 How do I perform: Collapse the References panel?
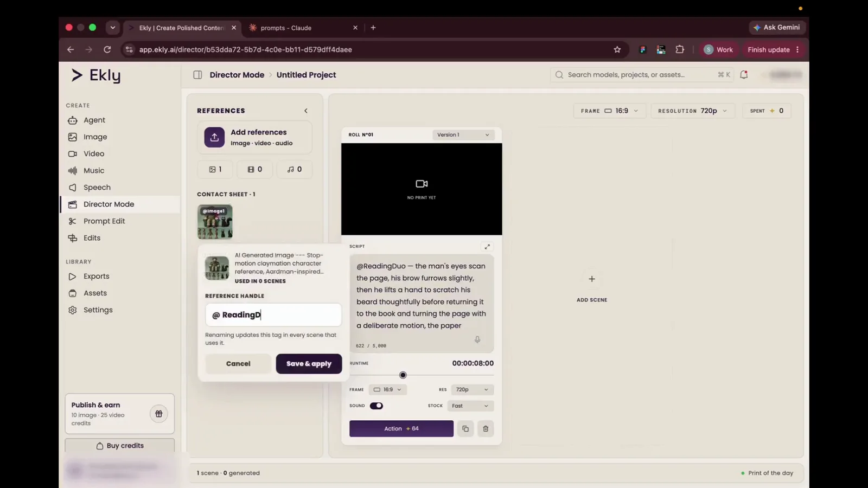click(x=306, y=111)
